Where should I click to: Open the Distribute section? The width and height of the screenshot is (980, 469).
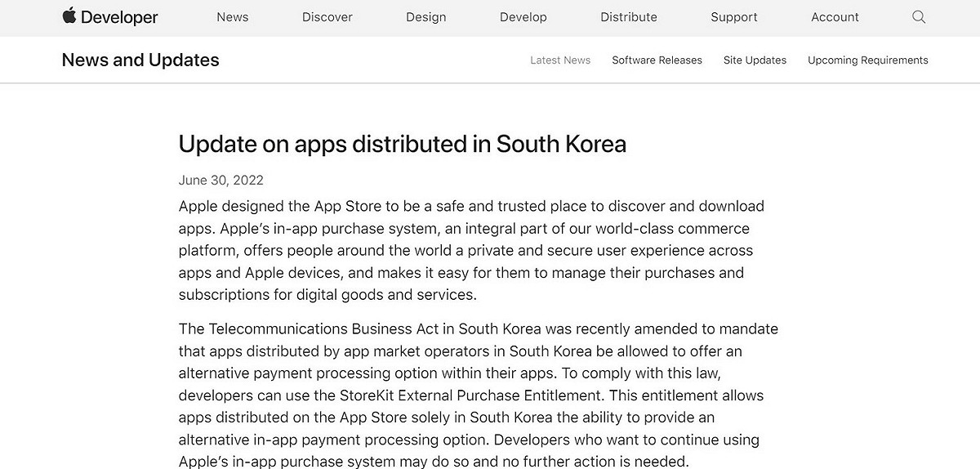pos(629,17)
